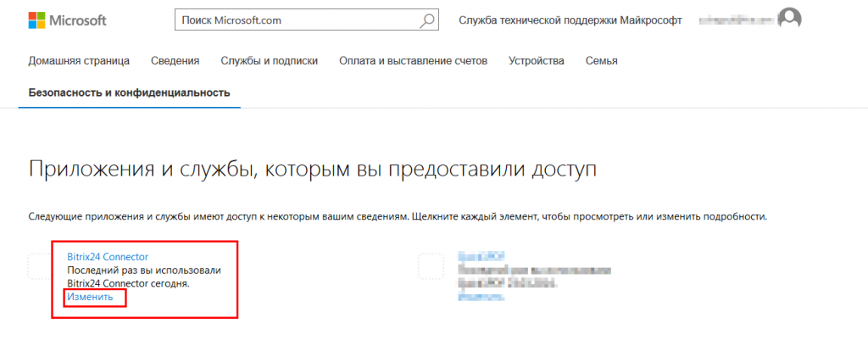Click heading 'Приложения и службы, которым вы предоставили доступ'

312,170
